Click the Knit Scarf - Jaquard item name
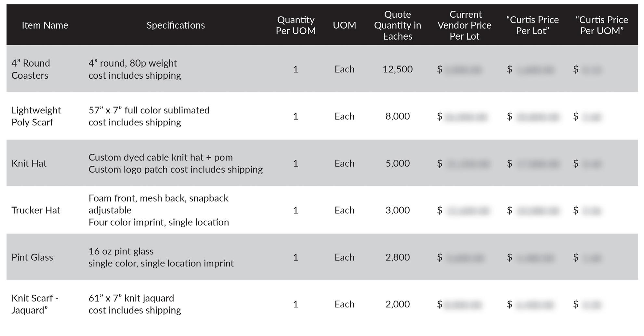644x336 pixels. [35, 304]
